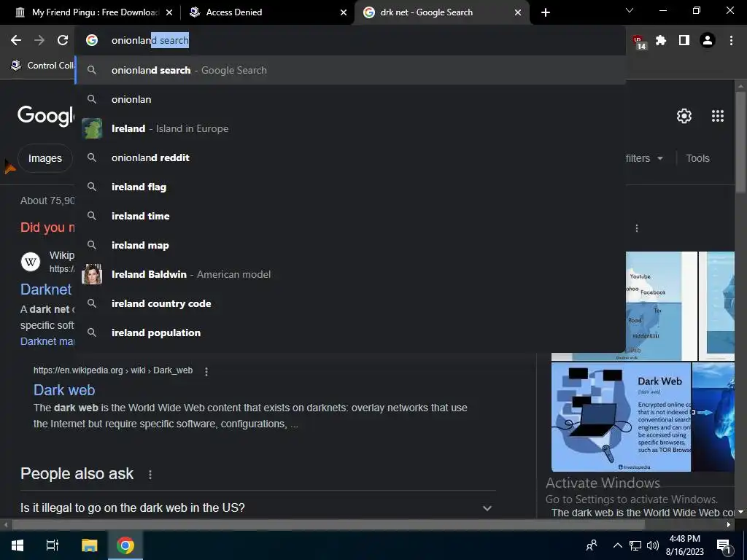Click the Ireland map thumbnail in suggestions
Image resolution: width=747 pixels, height=560 pixels.
pyautogui.click(x=92, y=128)
